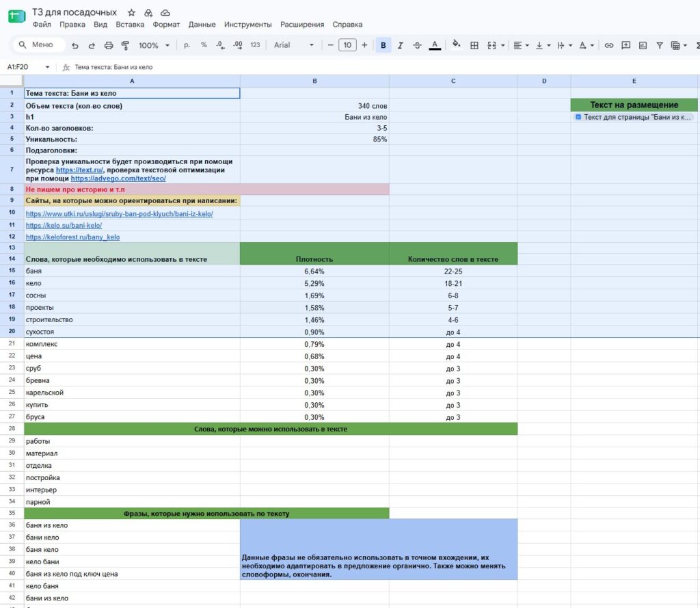This screenshot has height=608, width=700.
Task: Activate the paint format tool
Action: pos(126,45)
